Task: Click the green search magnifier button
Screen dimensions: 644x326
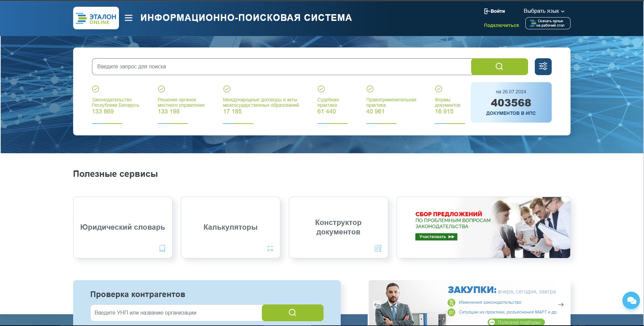Action: 499,67
